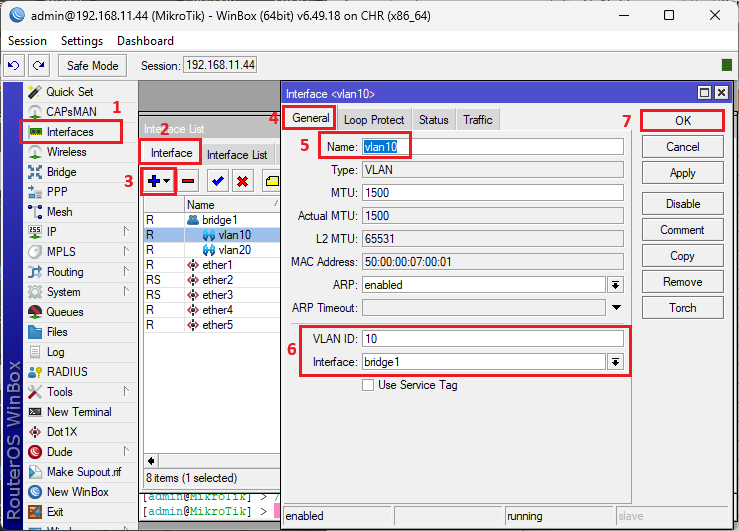Click the Undo arrow in the toolbar
This screenshot has width=739, height=531.
[x=13, y=65]
